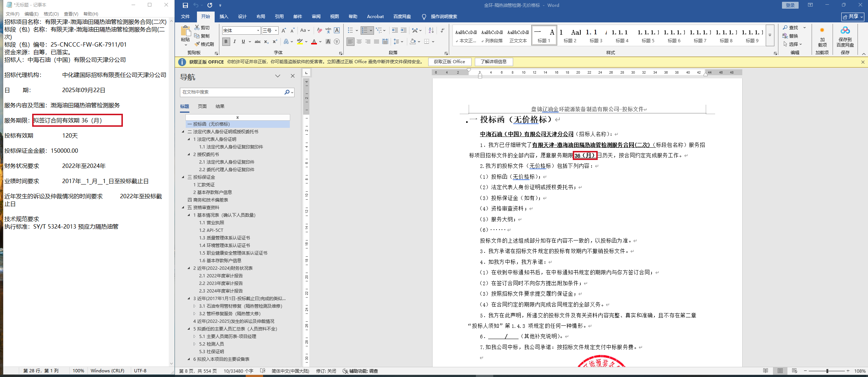The width and height of the screenshot is (868, 377).
Task: Collapse the 五 资格审查资料 navigation heading
Action: coord(183,208)
